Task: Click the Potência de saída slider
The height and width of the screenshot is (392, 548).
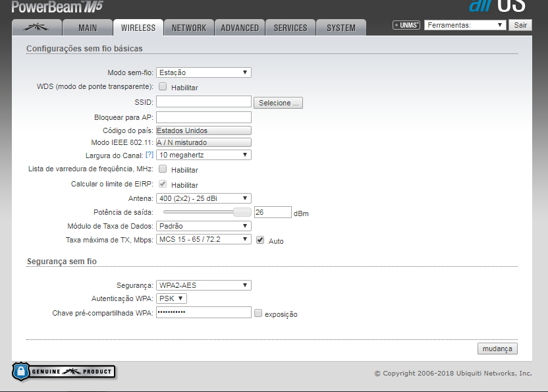Action: pos(207,212)
